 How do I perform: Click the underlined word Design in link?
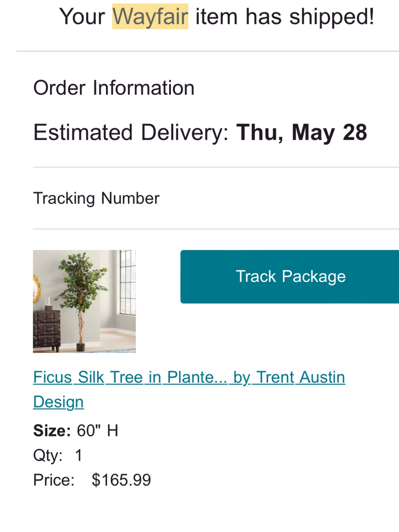[x=58, y=402]
